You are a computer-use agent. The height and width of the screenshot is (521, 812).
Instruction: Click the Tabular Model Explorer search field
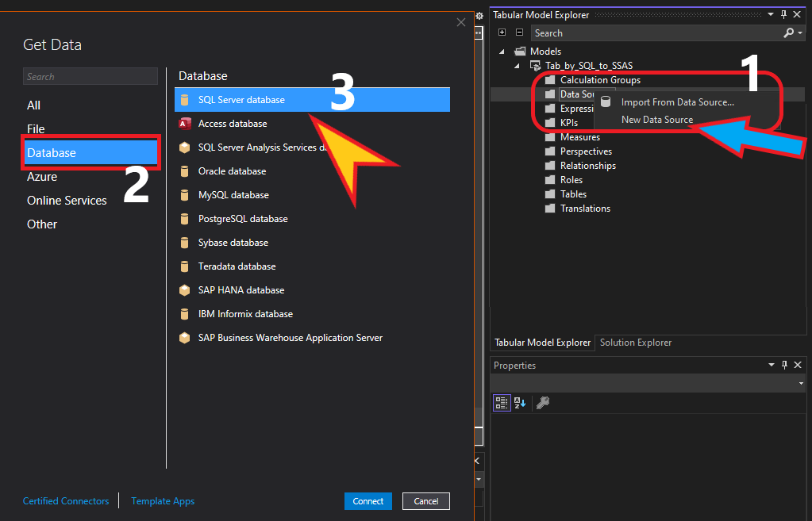tap(658, 33)
